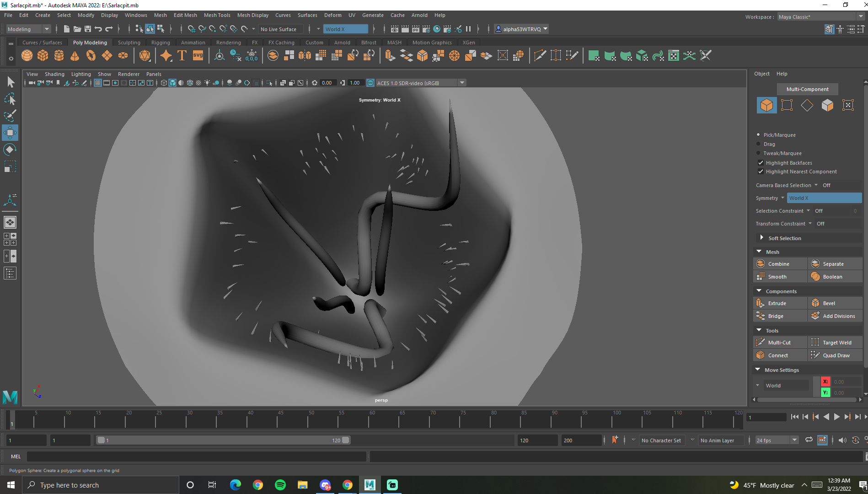Create a polygon cylinder from shelf
The image size is (868, 494).
pos(59,56)
